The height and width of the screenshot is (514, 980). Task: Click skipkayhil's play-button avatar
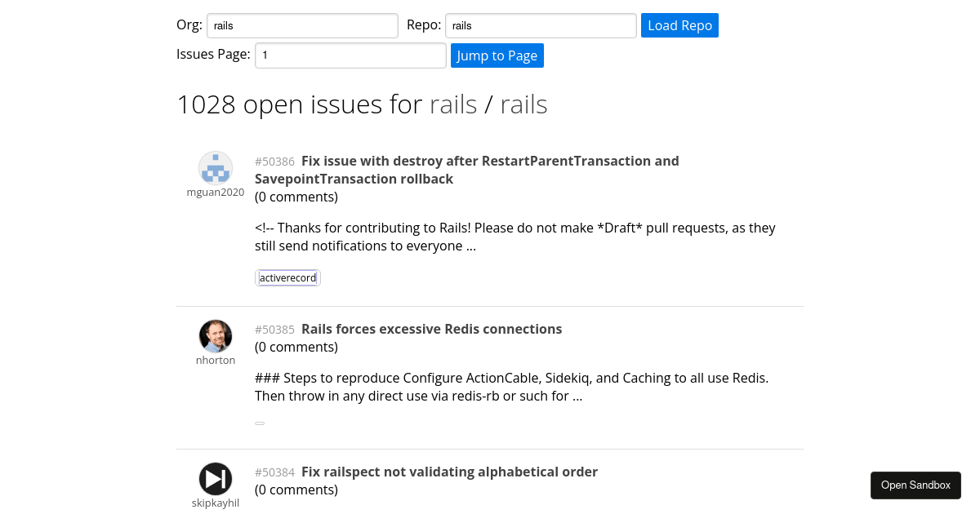pyautogui.click(x=216, y=479)
